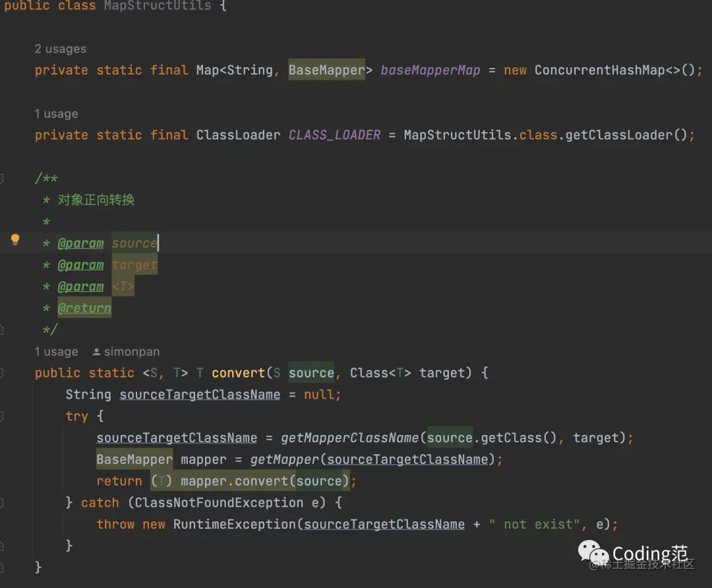Screen dimensions: 712x588
Task: Click the convert method name in signature
Action: tap(239, 373)
